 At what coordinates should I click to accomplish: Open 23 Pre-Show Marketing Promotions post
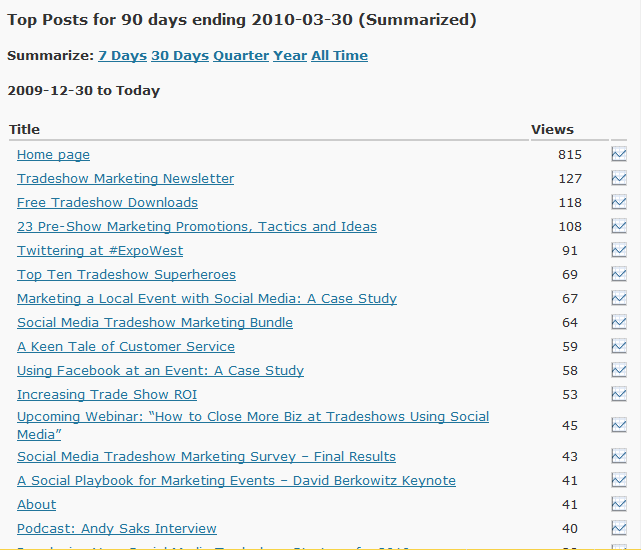click(x=197, y=227)
